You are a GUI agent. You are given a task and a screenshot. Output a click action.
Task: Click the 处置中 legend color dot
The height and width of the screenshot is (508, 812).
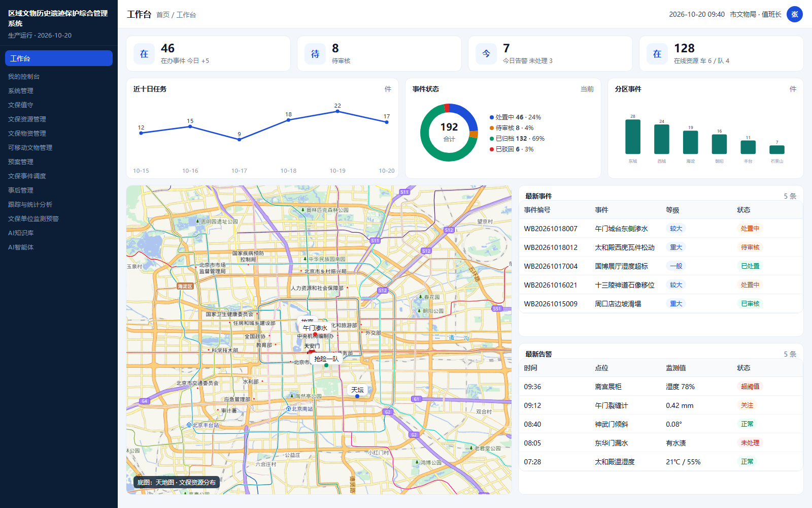pyautogui.click(x=491, y=117)
